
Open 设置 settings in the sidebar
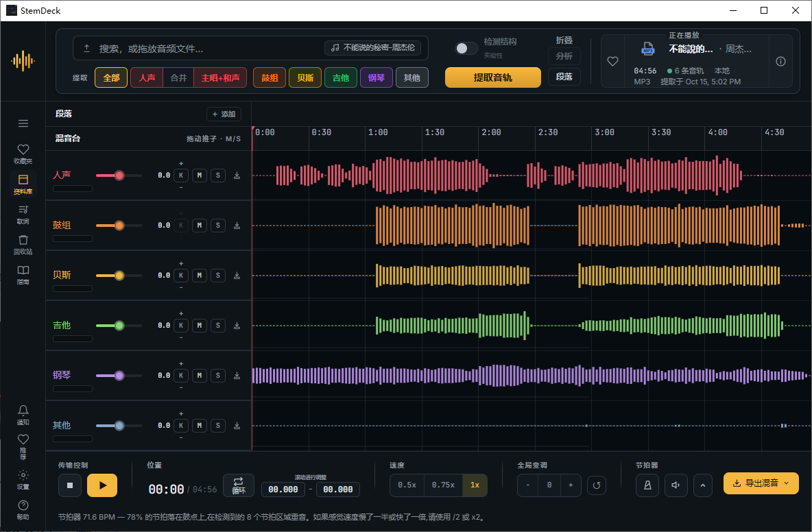(23, 479)
